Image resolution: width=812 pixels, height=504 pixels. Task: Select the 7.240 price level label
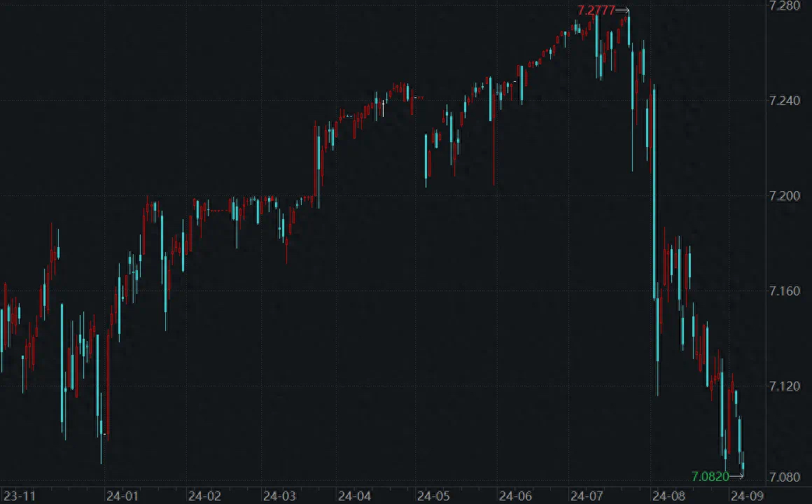pyautogui.click(x=784, y=101)
